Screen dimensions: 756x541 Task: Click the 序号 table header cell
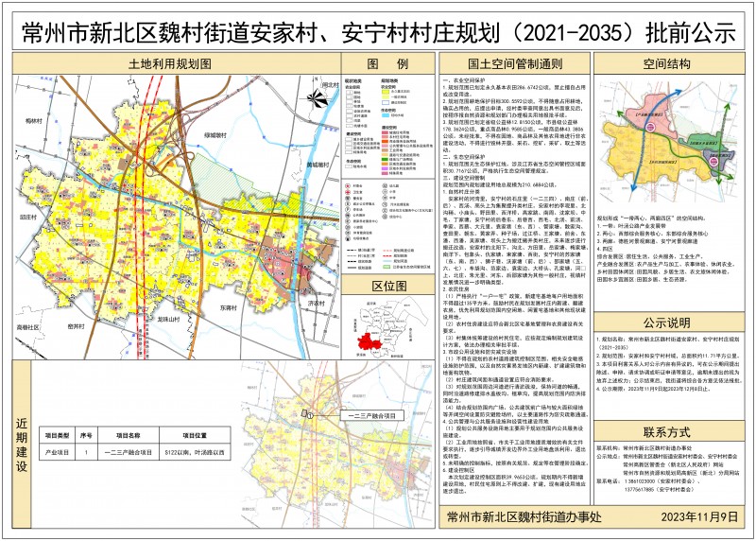tap(86, 435)
